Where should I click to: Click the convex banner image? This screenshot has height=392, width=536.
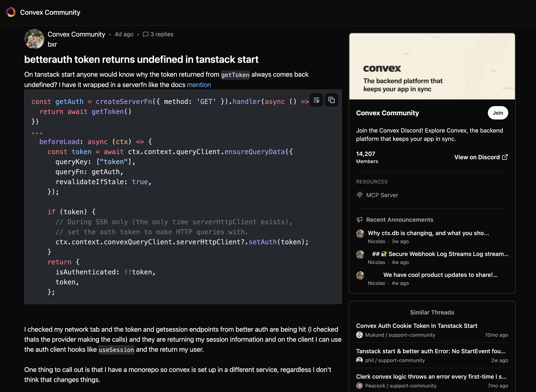coord(432,66)
